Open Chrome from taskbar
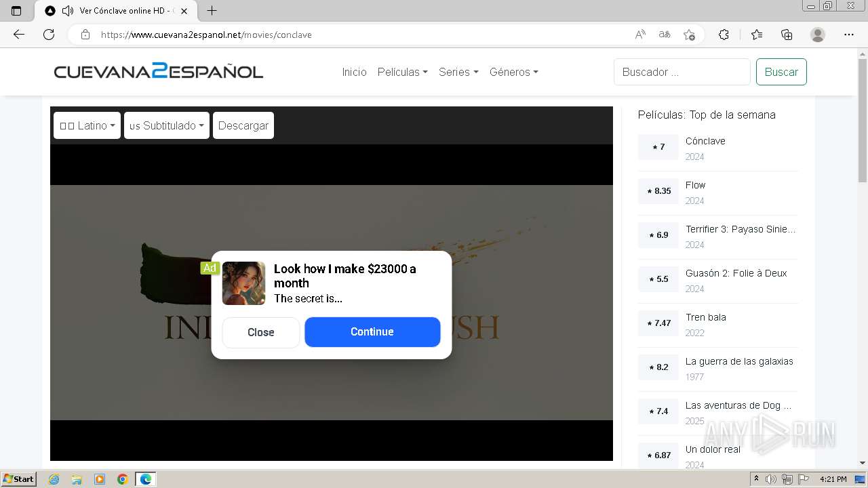This screenshot has height=488, width=868. [123, 479]
